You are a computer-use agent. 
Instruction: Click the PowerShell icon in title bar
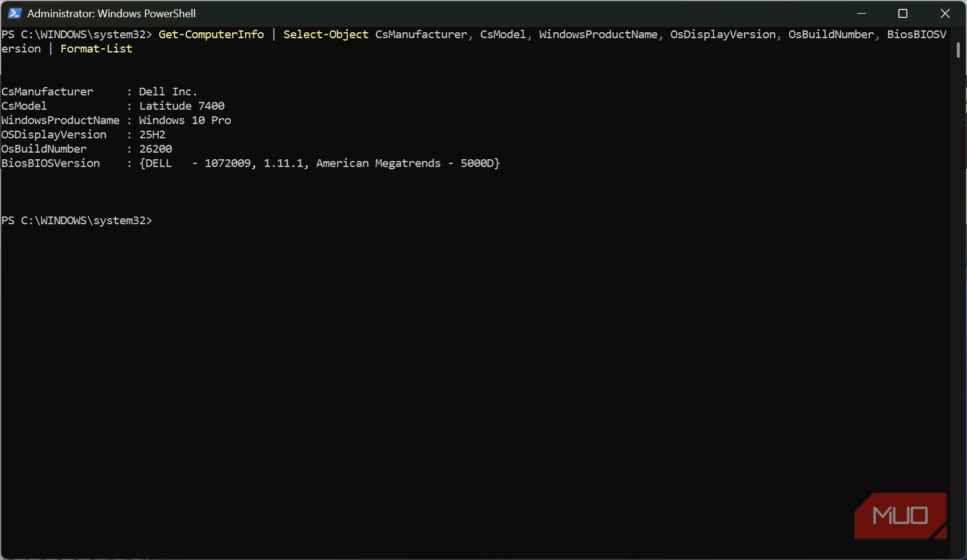15,13
